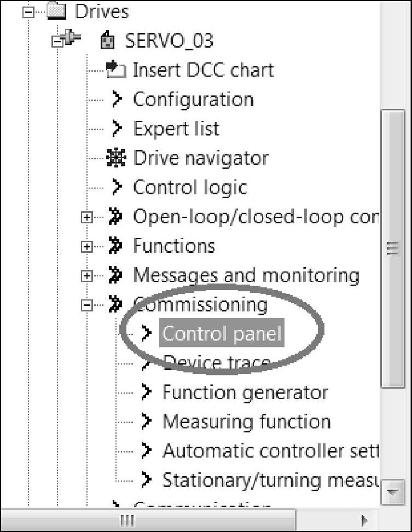Click the vertical scrollbar thumb
Image resolution: width=412 pixels, height=532 pixels.
click(392, 249)
